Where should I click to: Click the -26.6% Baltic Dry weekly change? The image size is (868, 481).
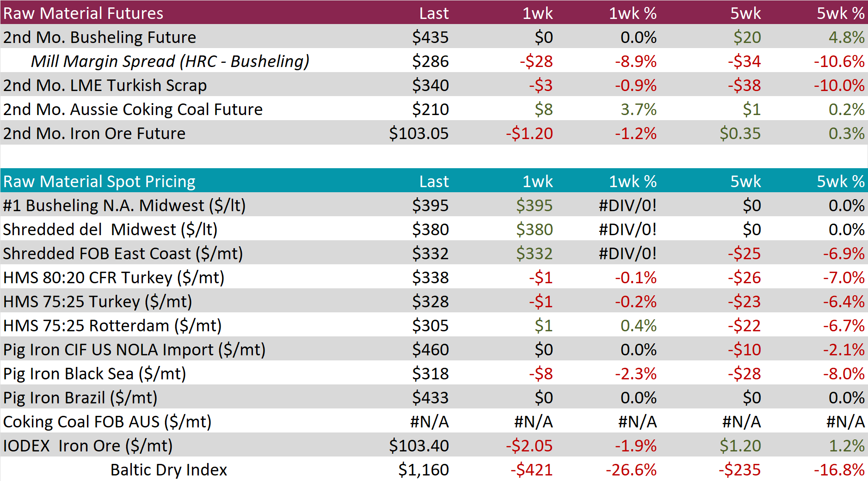[x=631, y=469]
